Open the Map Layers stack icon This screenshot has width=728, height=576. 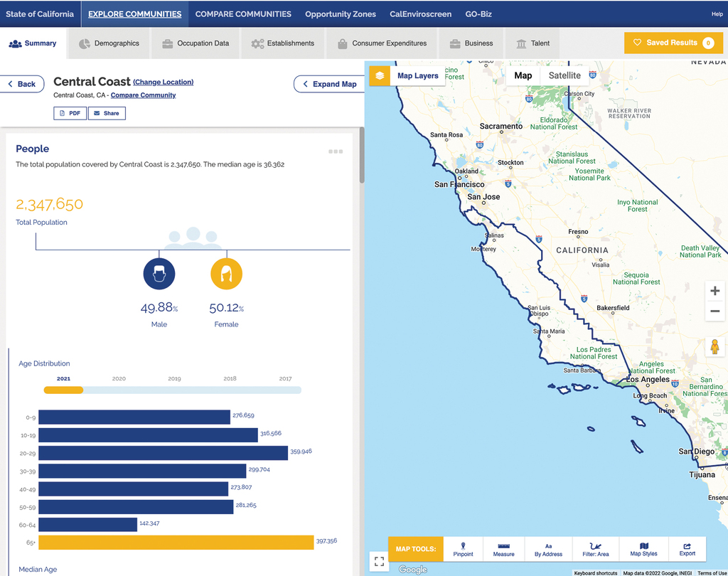click(x=380, y=75)
